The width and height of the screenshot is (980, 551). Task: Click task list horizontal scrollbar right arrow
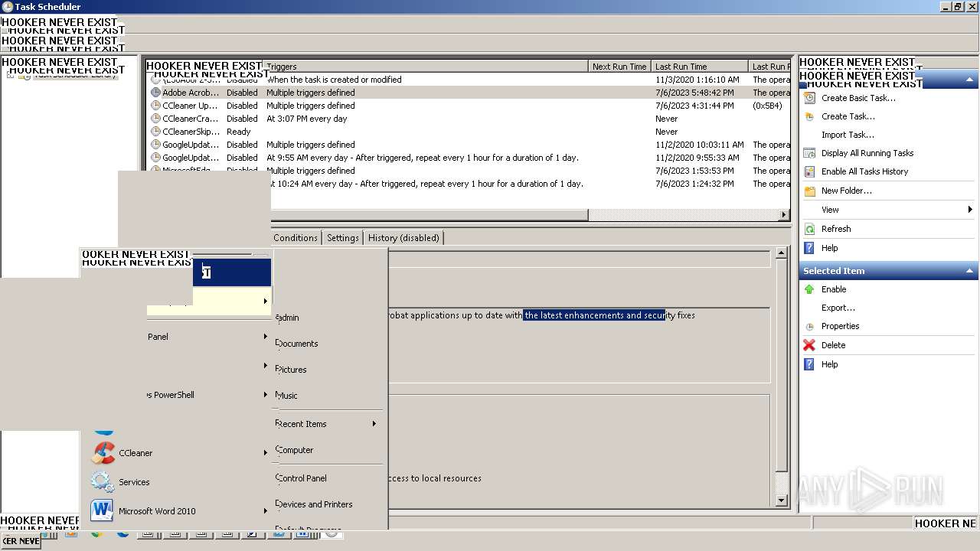[784, 215]
